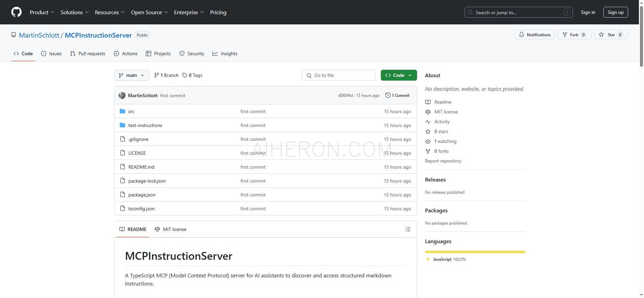The image size is (644, 298).
Task: Select the Code tab
Action: 23,54
